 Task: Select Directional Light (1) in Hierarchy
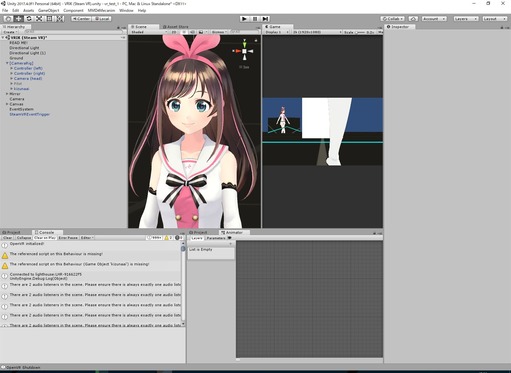[x=28, y=53]
